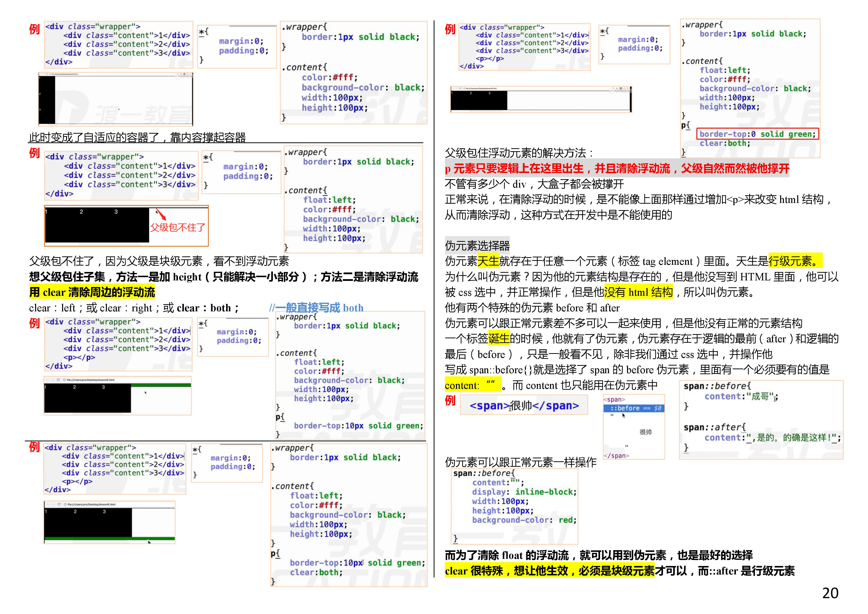Viewport: 868px width, 614px height.
Task: Click file:///Users/pro/Desktop/lesson6.html URL in top-green-bar browser
Action: point(91,380)
